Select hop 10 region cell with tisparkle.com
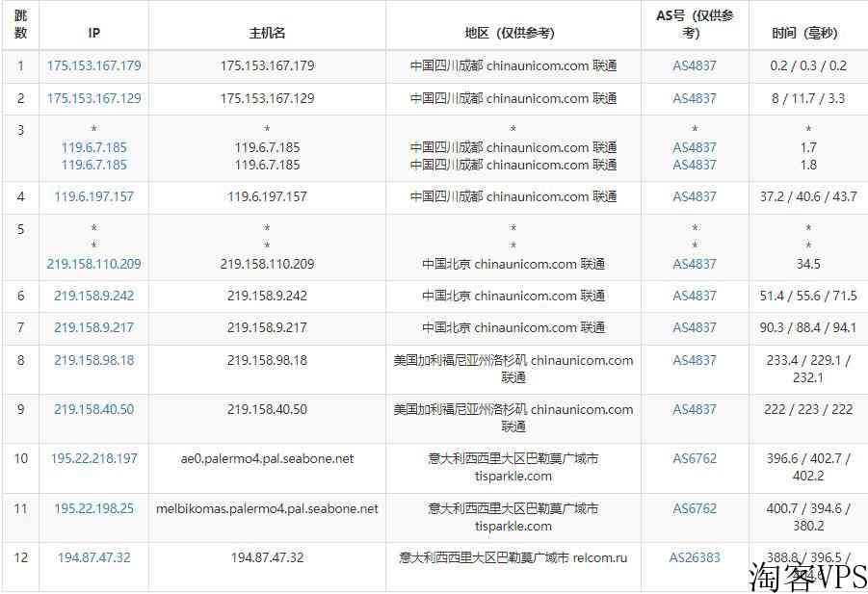Screen dimensions: 868x594 tap(513, 467)
